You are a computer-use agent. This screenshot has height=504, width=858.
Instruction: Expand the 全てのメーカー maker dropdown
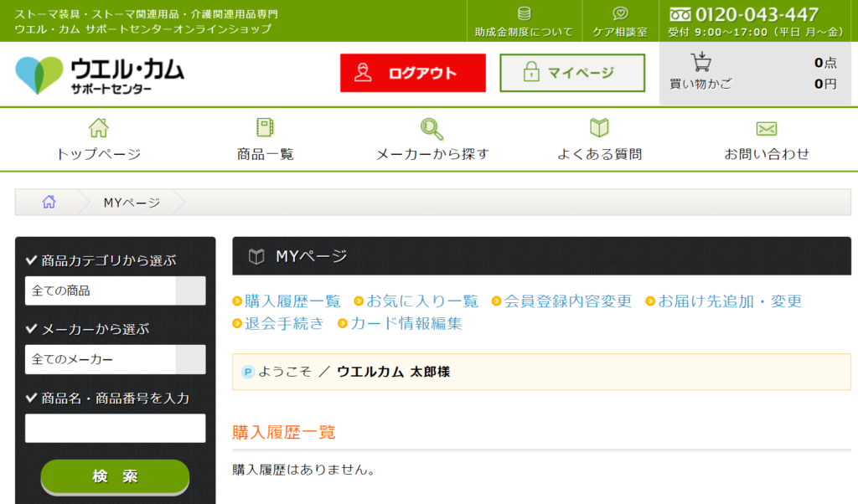pos(115,359)
